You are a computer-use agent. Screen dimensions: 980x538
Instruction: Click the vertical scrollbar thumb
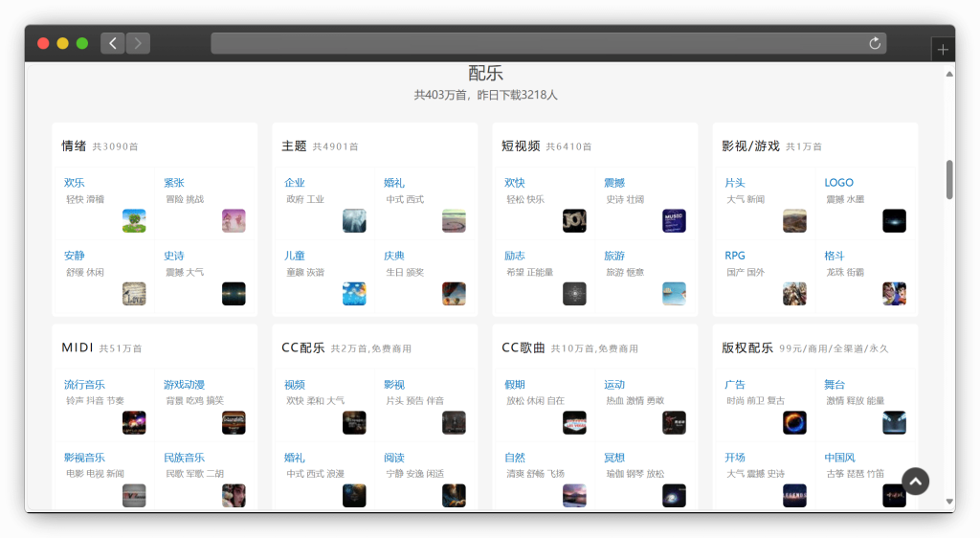(949, 179)
